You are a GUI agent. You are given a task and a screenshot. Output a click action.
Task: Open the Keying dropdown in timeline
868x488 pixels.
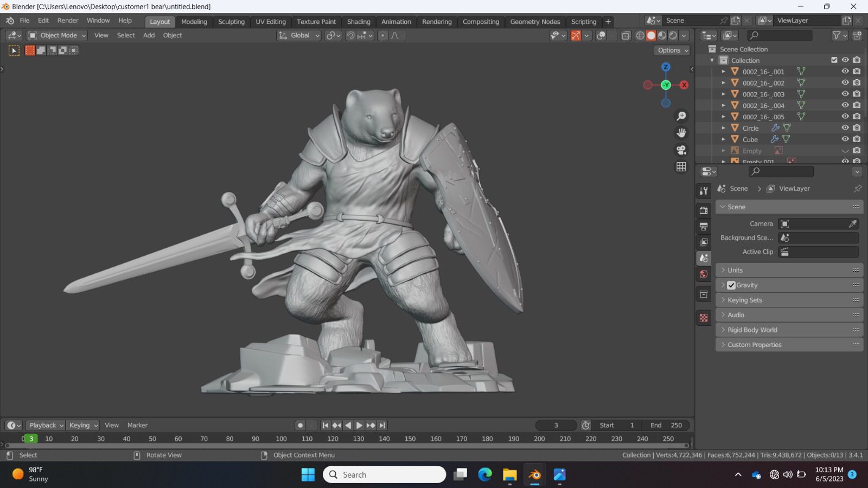83,426
